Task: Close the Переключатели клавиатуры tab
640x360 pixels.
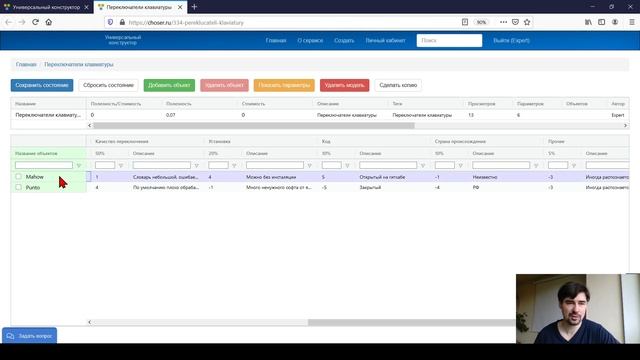Action: click(180, 7)
